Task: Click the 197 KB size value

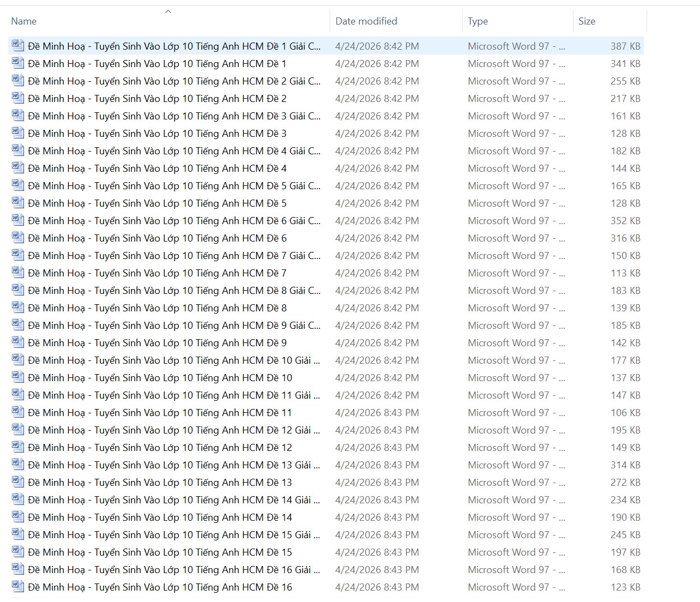Action: [625, 552]
